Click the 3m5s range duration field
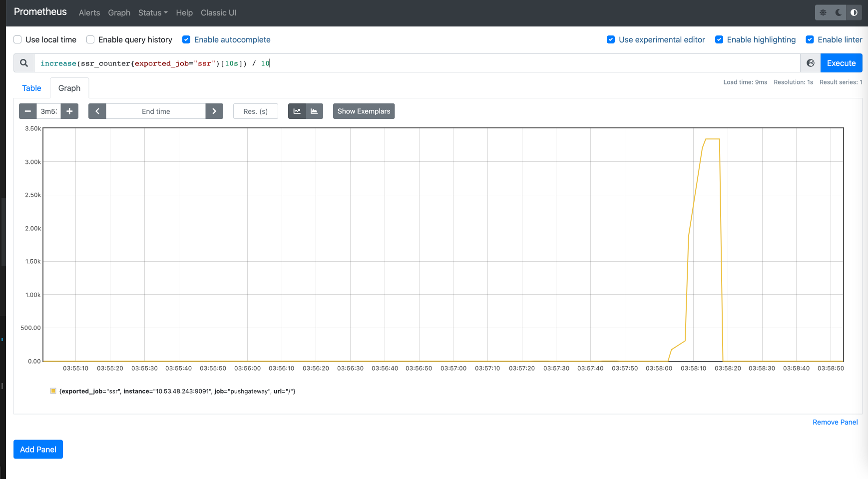The width and height of the screenshot is (868, 479). (49, 111)
